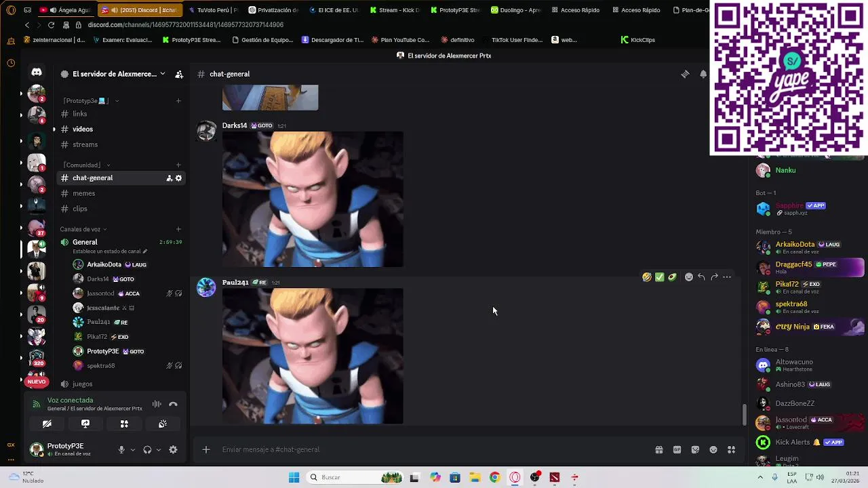This screenshot has height=488, width=868.
Task: Open Discord direct messages home icon
Action: pyautogui.click(x=37, y=72)
